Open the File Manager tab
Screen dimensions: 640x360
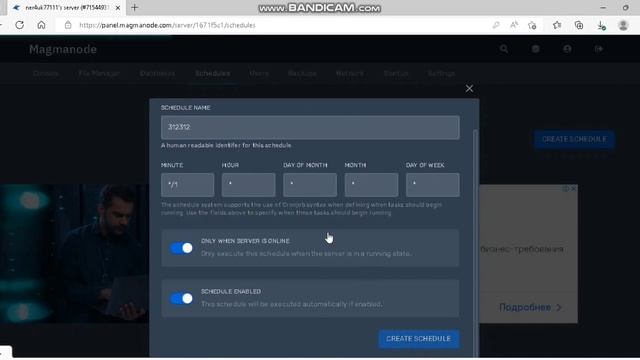[x=99, y=74]
